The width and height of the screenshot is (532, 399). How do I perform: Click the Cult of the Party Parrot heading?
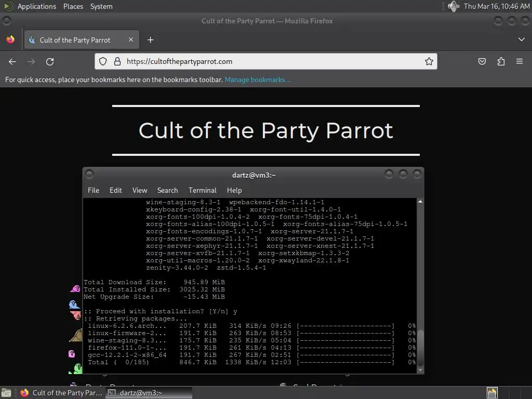pyautogui.click(x=266, y=130)
